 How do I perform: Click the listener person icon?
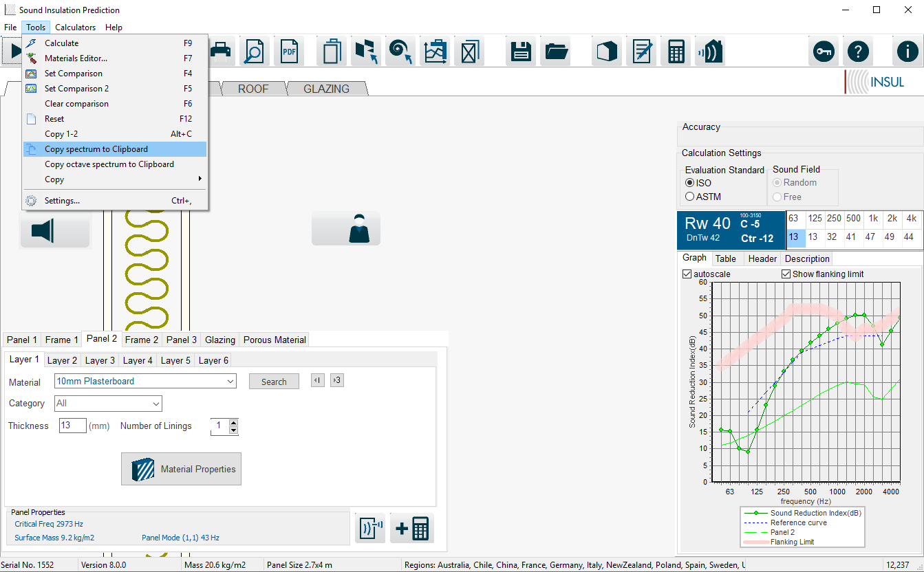[x=346, y=228]
